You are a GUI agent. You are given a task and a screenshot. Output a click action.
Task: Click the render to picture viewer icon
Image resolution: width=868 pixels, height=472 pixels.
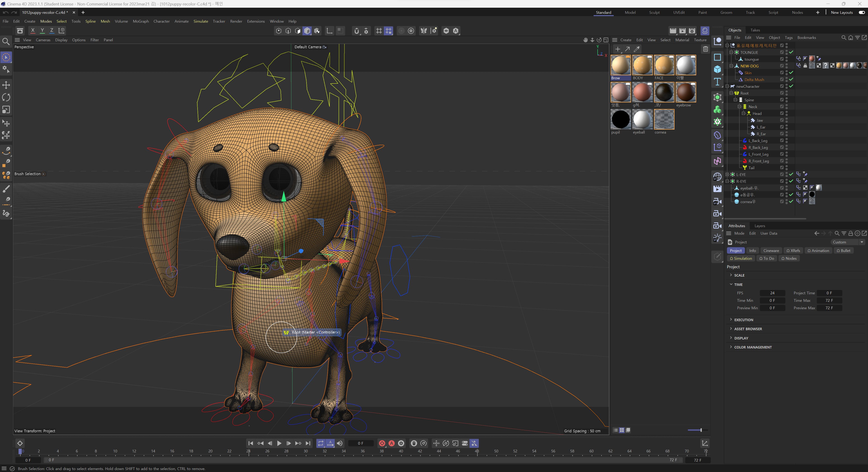pos(682,31)
